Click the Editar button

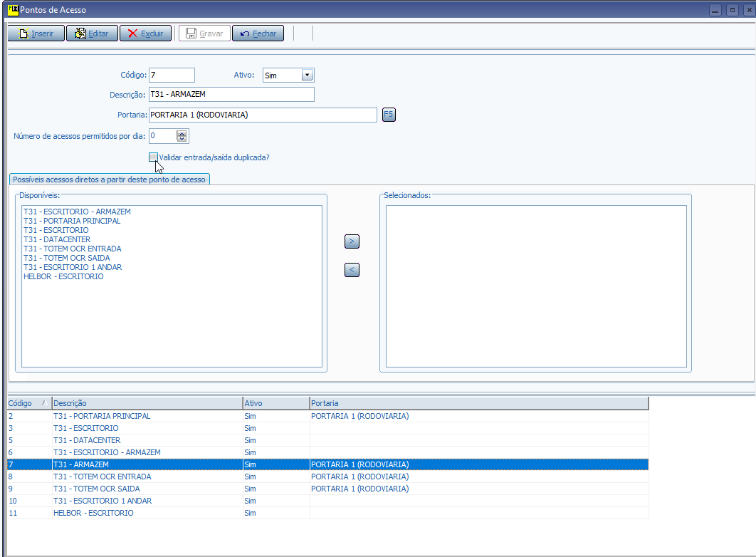[92, 33]
